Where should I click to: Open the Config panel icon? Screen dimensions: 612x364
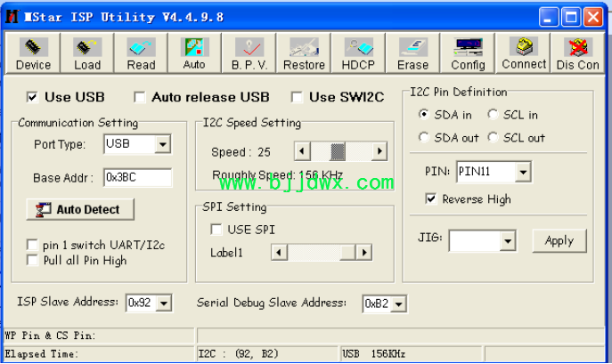coord(468,53)
